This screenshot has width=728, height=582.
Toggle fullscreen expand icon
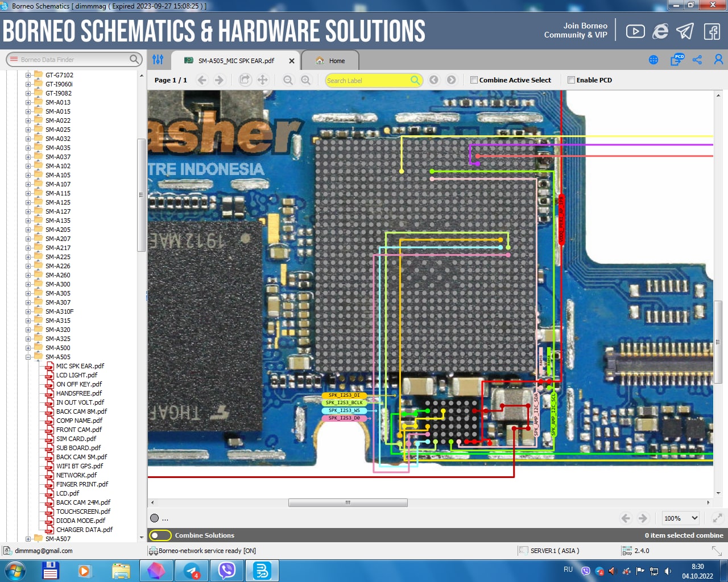[718, 518]
